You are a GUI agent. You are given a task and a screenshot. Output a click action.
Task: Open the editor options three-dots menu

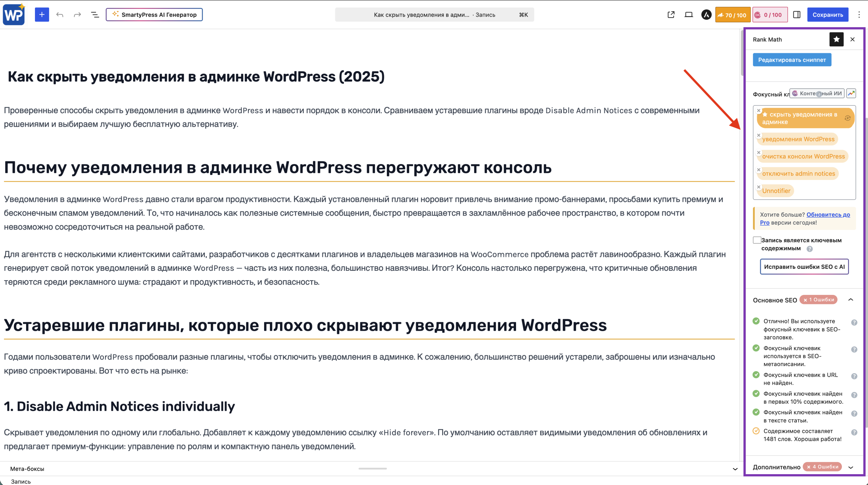[859, 15]
